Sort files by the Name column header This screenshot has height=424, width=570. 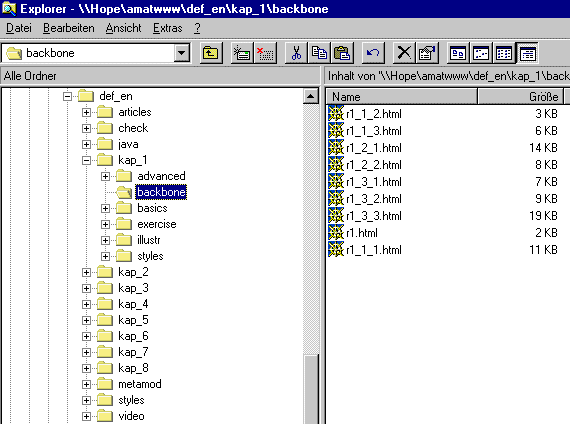pyautogui.click(x=401, y=97)
